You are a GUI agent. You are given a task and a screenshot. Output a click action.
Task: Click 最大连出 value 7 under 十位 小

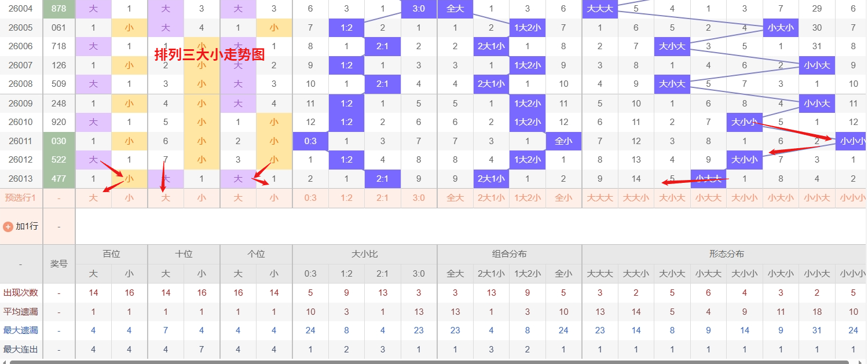point(202,350)
